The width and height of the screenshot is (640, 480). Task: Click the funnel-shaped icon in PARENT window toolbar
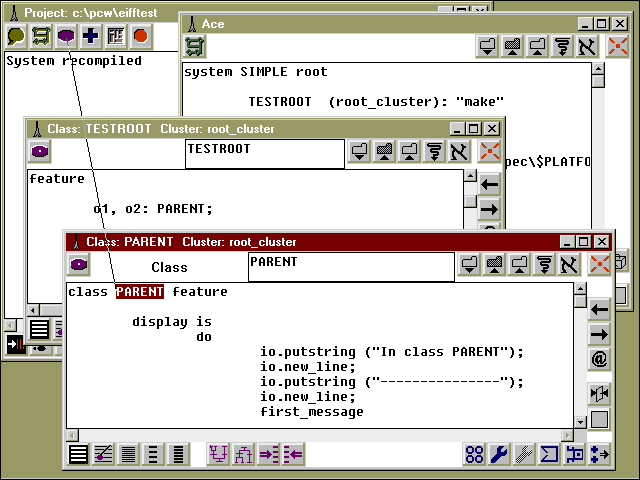[546, 265]
